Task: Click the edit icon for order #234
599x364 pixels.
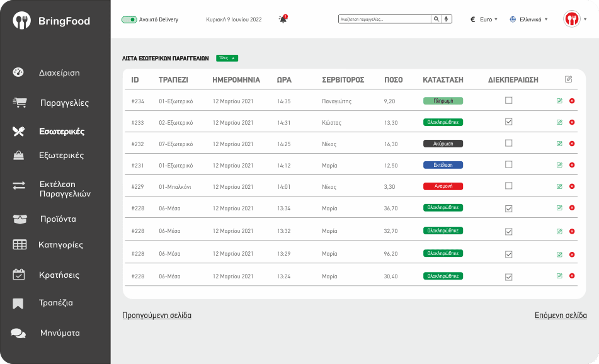Action: tap(559, 101)
